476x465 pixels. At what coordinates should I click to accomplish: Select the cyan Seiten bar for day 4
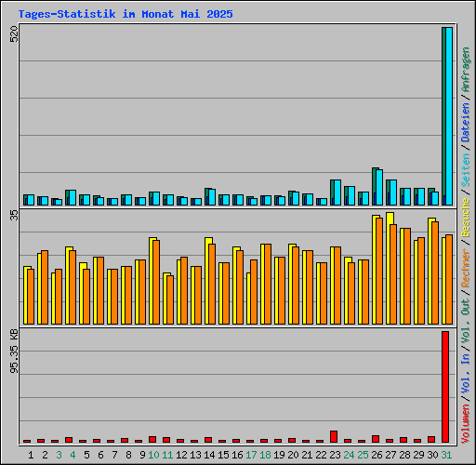click(73, 198)
